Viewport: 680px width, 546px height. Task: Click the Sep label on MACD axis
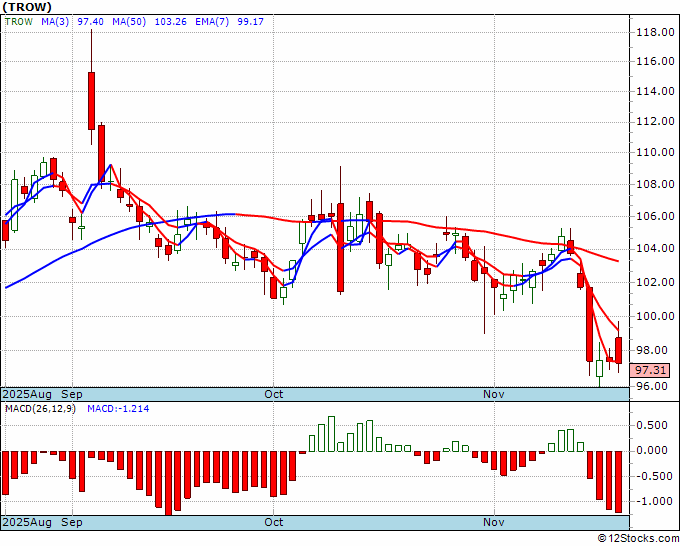click(72, 522)
